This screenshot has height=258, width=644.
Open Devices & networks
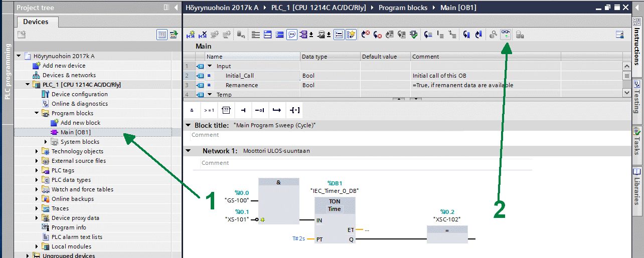pos(69,75)
